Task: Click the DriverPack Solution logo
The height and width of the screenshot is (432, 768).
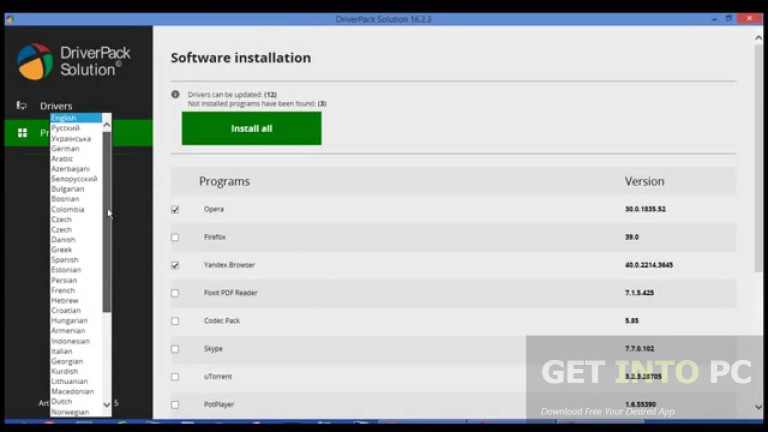Action: tap(73, 61)
